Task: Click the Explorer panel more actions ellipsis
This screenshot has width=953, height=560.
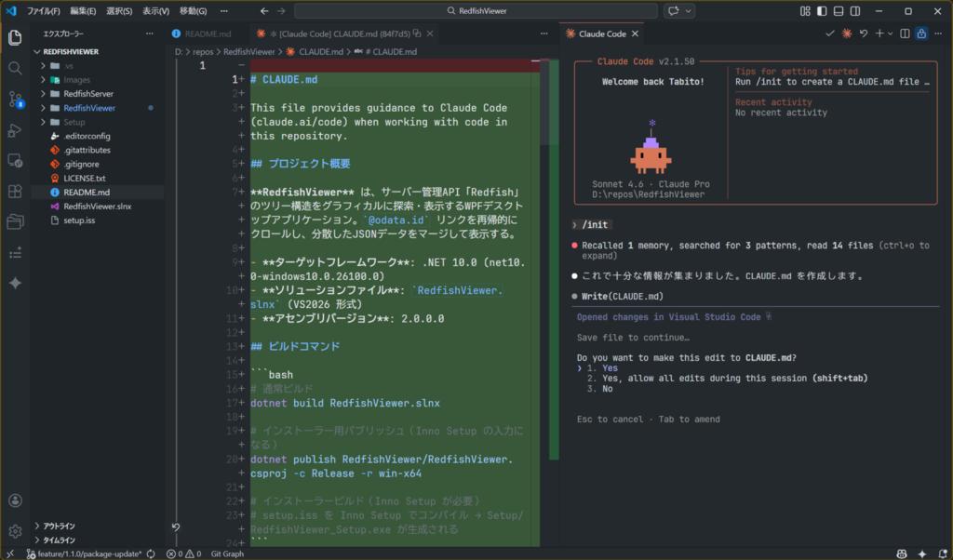Action: click(150, 33)
